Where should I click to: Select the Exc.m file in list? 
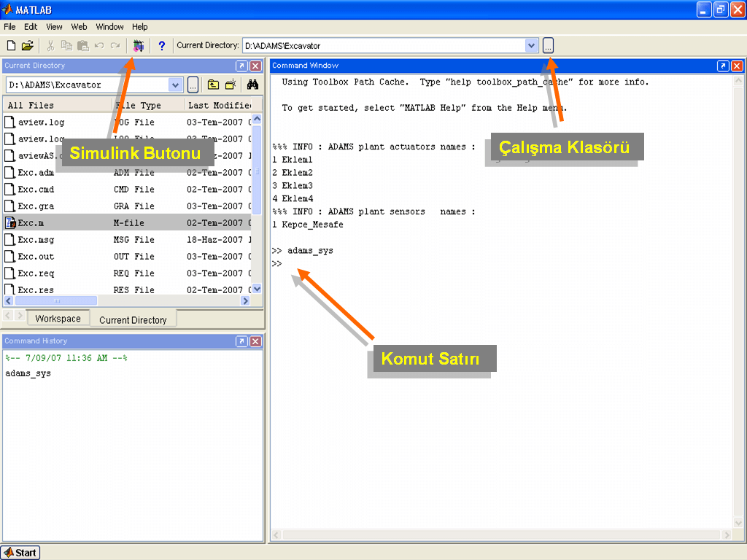click(x=31, y=223)
